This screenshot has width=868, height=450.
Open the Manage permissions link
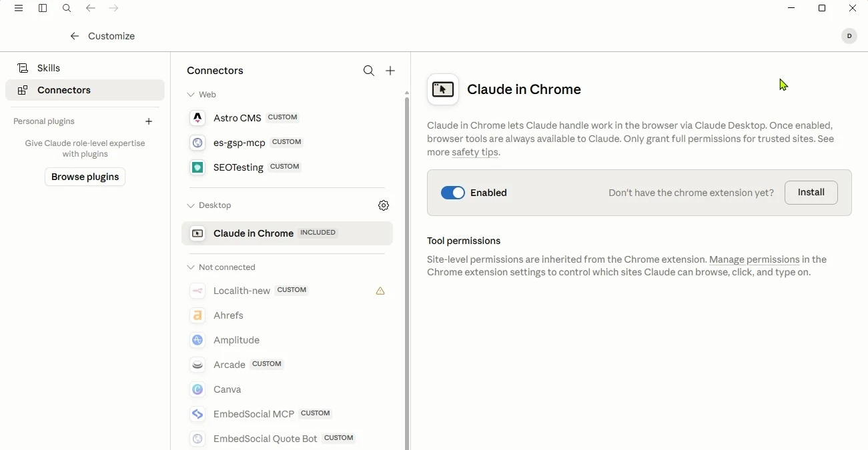755,260
